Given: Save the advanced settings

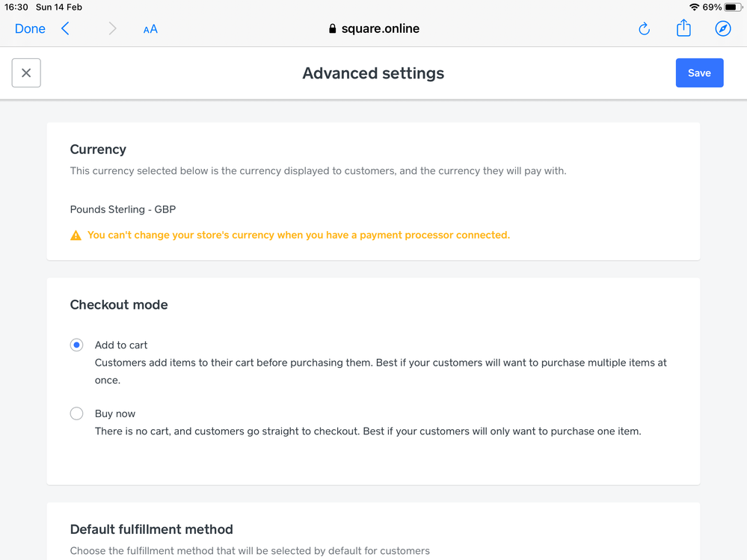Looking at the screenshot, I should [699, 73].
